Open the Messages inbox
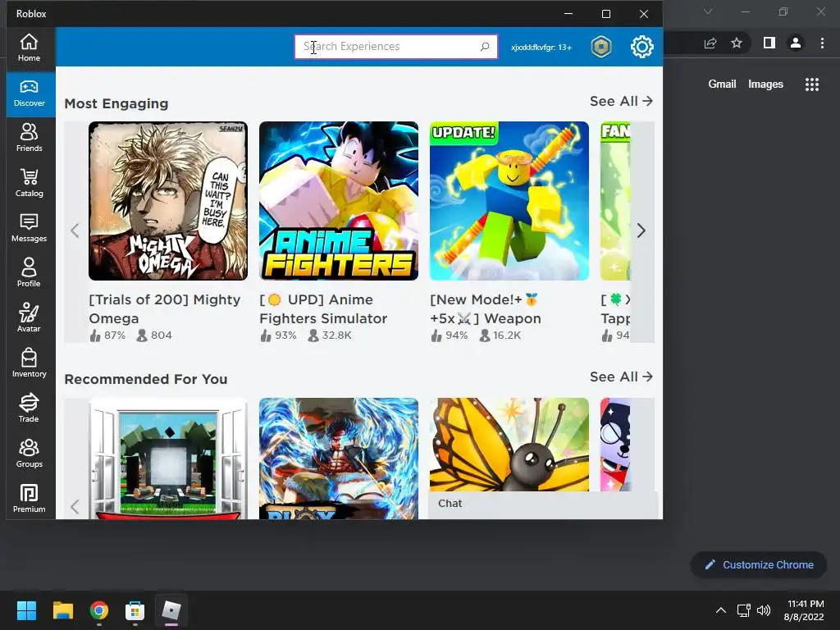This screenshot has height=630, width=840. [x=29, y=228]
